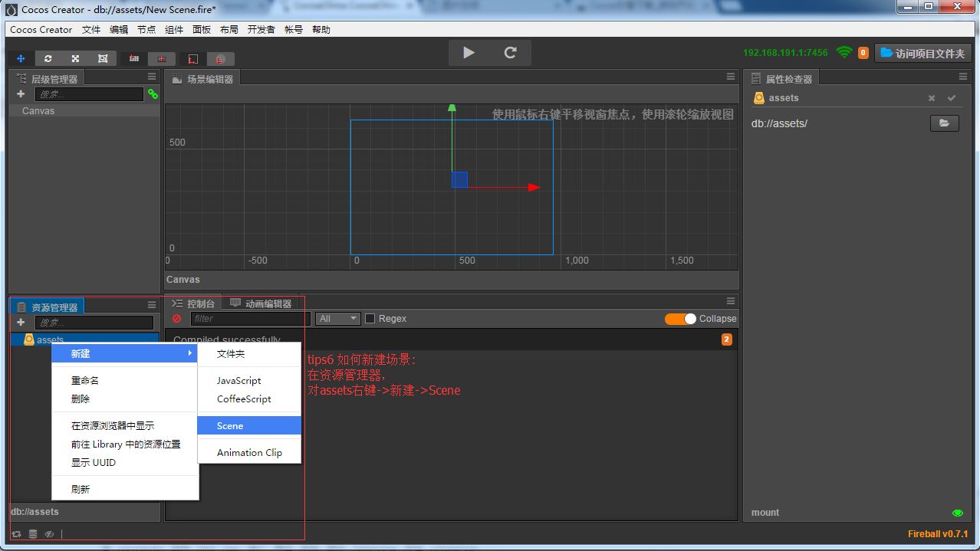This screenshot has height=551, width=980.
Task: Select 重命名 from the context menu
Action: 125,381
